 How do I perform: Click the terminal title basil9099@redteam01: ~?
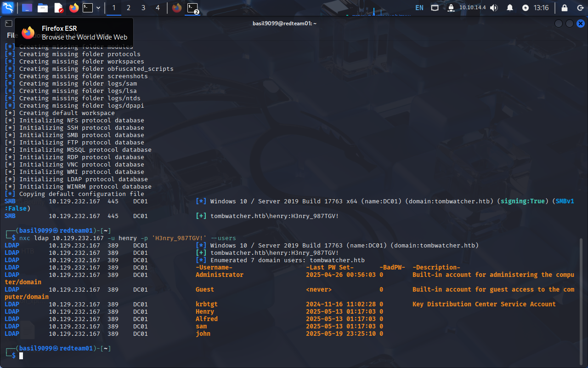coord(284,23)
